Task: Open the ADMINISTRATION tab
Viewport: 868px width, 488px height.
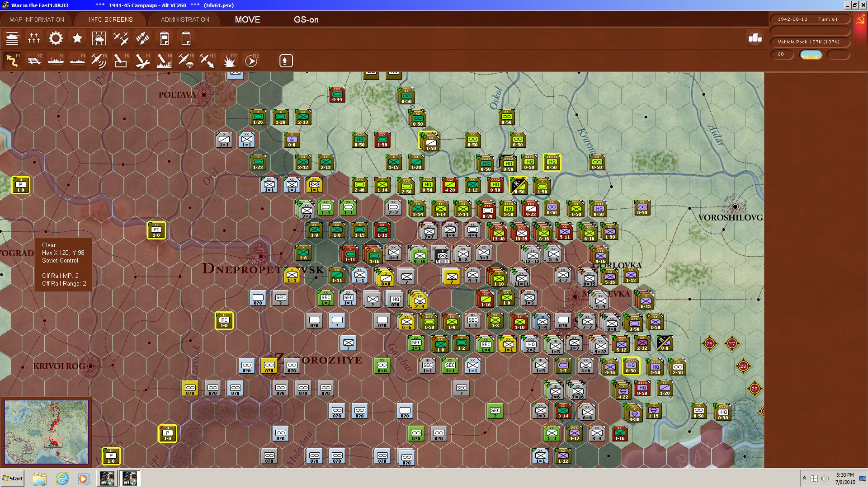Action: click(x=185, y=19)
